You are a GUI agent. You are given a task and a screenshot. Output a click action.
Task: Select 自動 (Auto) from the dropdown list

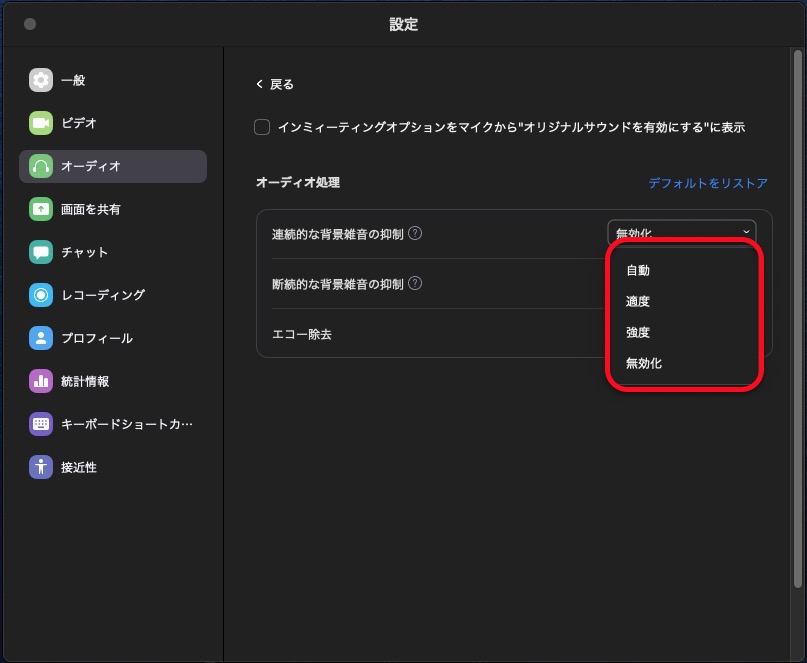[638, 270]
